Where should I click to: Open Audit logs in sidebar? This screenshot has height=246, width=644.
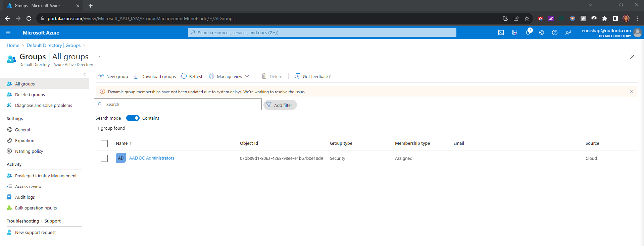click(x=25, y=197)
